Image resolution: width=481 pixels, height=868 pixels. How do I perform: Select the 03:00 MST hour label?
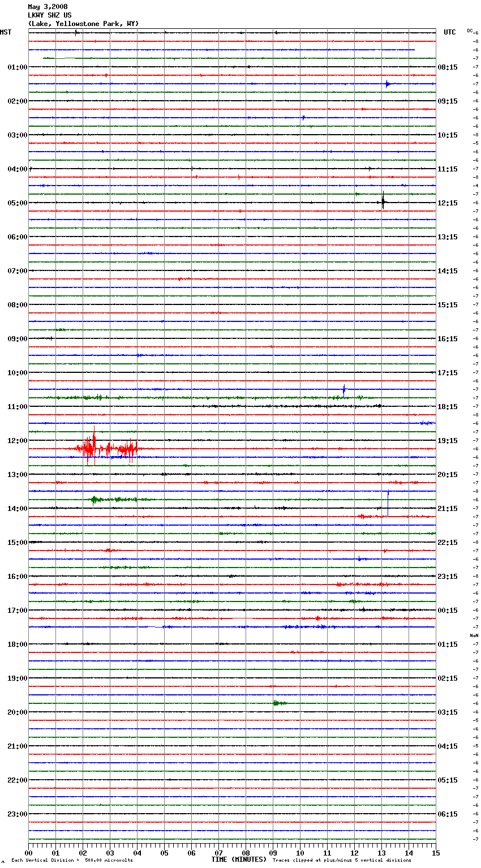[x=18, y=135]
